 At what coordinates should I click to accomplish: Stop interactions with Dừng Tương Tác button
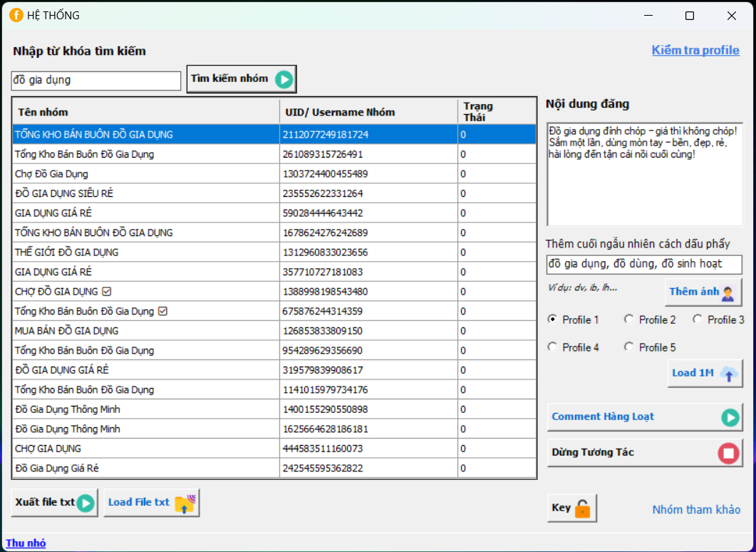[x=645, y=453]
